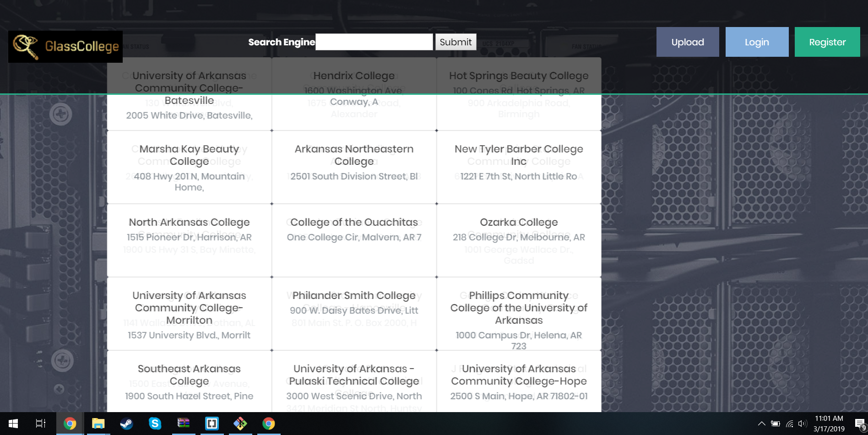Open Skype from the taskbar

coord(155,424)
